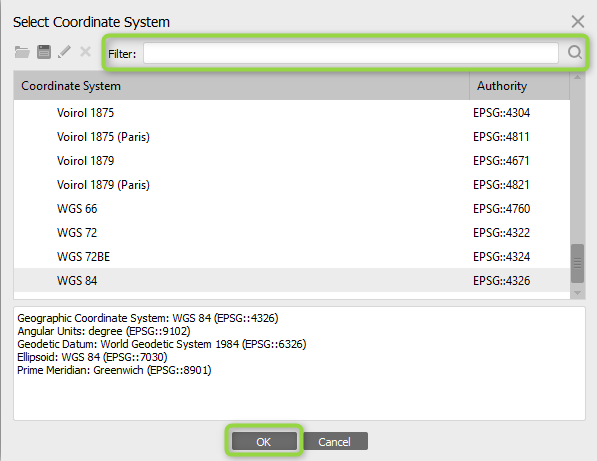
Task: Click the scrollbar up arrow
Action: (578, 77)
